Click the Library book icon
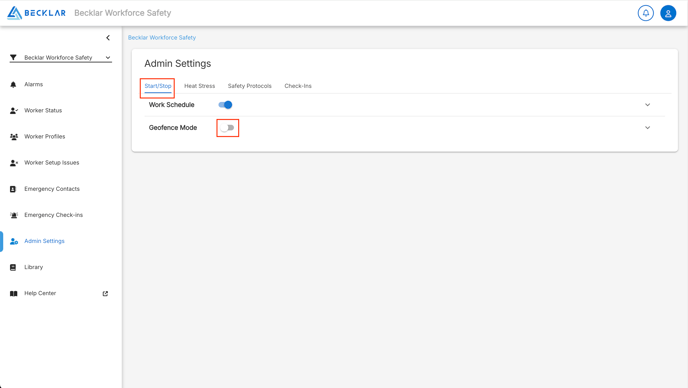This screenshot has height=388, width=688. 13,267
